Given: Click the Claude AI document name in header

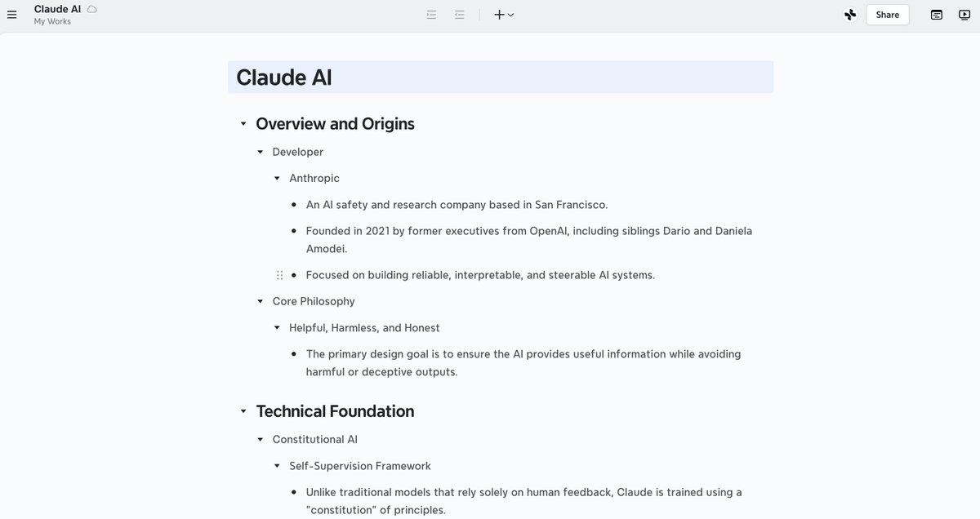Looking at the screenshot, I should (x=57, y=9).
